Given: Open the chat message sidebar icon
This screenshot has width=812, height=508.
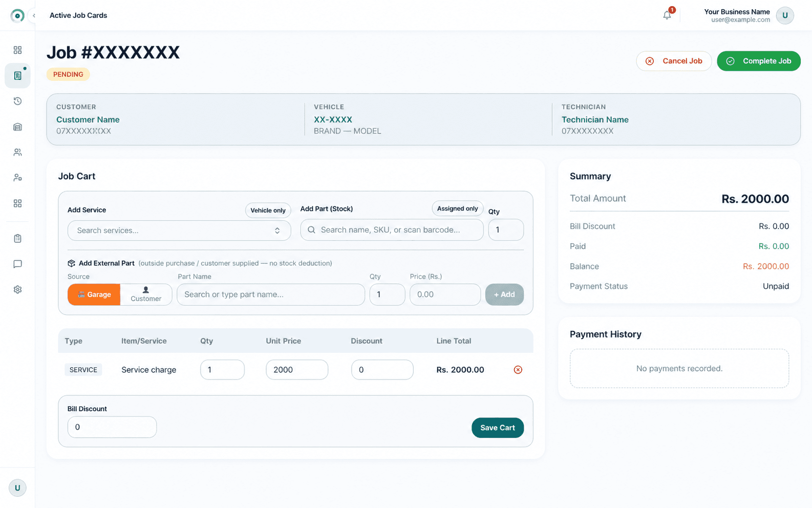Looking at the screenshot, I should click(17, 264).
